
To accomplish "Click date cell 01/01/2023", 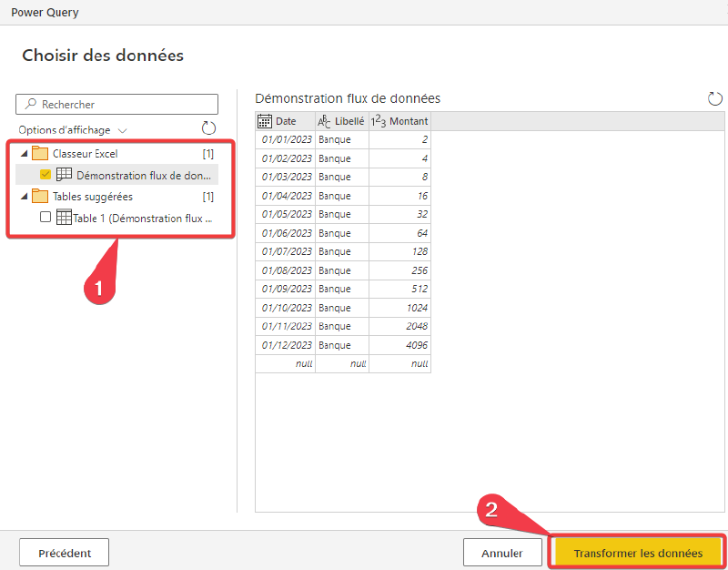I will (285, 140).
